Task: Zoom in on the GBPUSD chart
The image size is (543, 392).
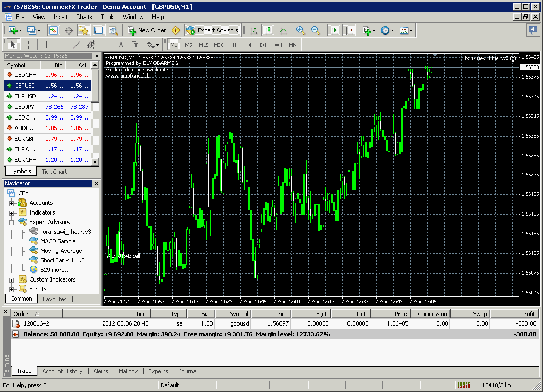Action: (x=300, y=30)
